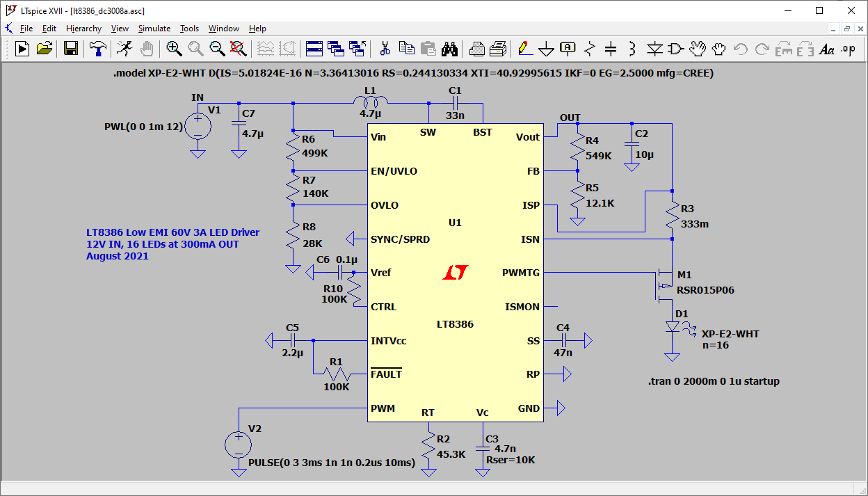
Task: Click the .model XP-E2-WHT directive
Action: click(413, 73)
